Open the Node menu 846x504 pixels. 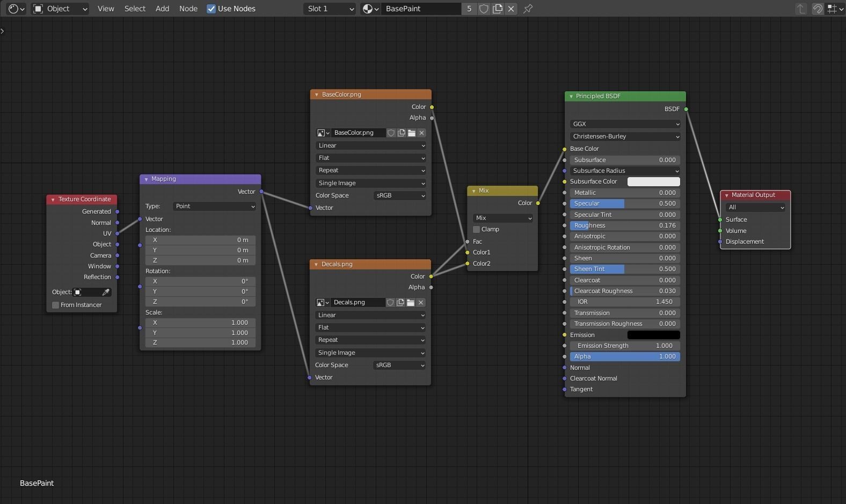[188, 9]
